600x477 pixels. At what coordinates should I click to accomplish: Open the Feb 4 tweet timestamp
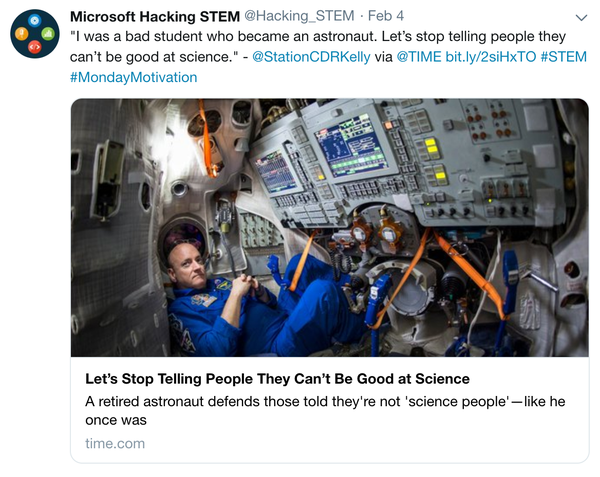pos(387,17)
